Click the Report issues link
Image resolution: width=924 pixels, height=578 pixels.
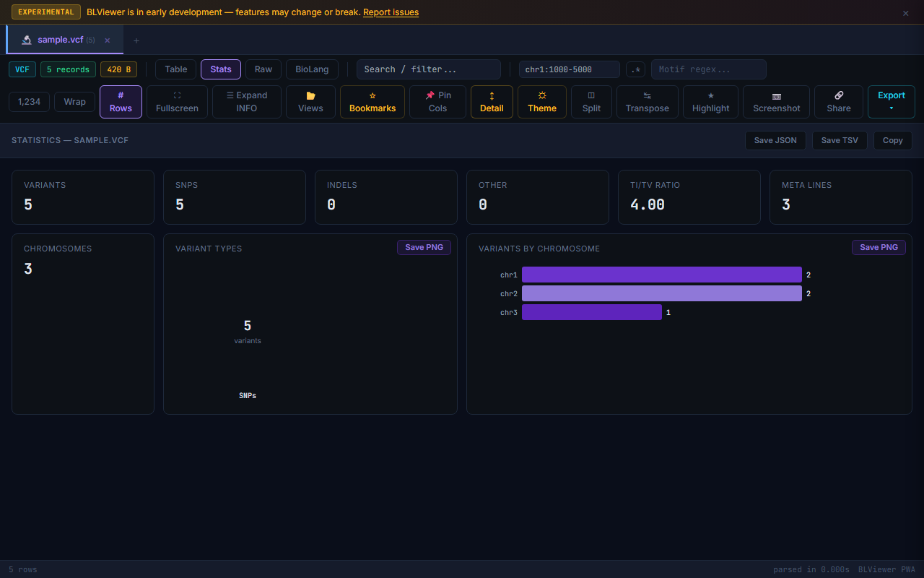click(391, 12)
